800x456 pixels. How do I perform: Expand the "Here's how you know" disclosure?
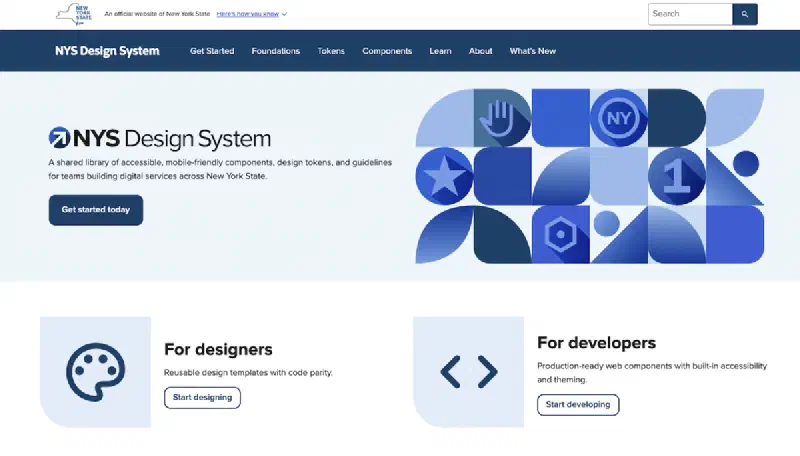click(252, 14)
